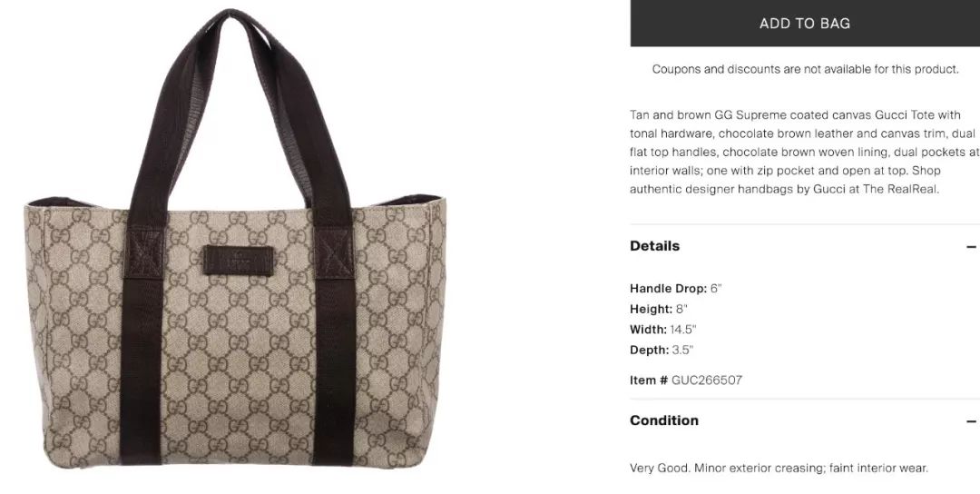
Task: Click the Width 14.5" measurement
Action: [663, 330]
